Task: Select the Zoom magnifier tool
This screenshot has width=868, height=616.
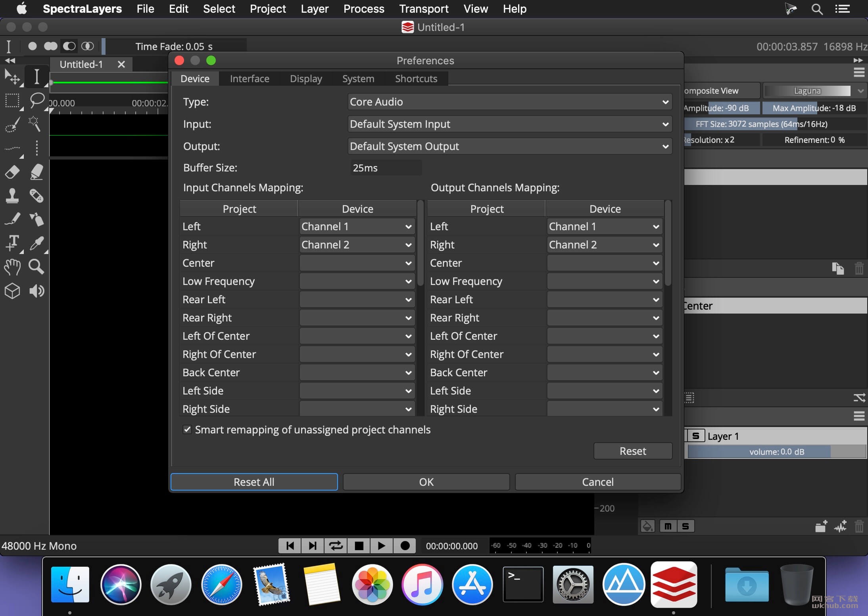Action: click(36, 267)
